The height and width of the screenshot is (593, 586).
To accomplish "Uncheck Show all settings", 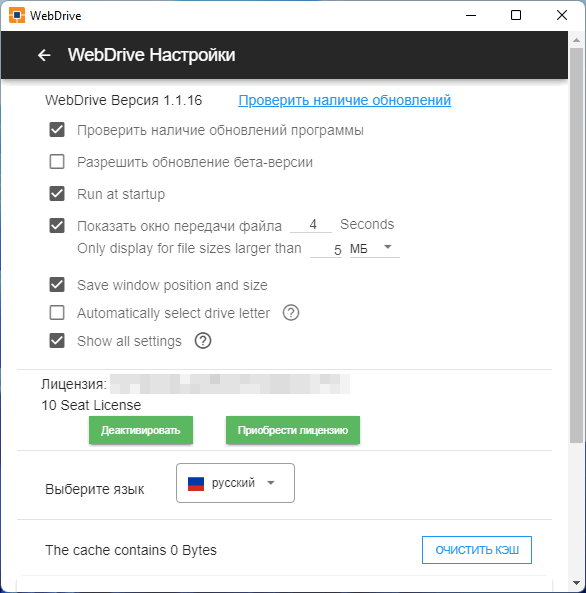I will click(x=57, y=341).
